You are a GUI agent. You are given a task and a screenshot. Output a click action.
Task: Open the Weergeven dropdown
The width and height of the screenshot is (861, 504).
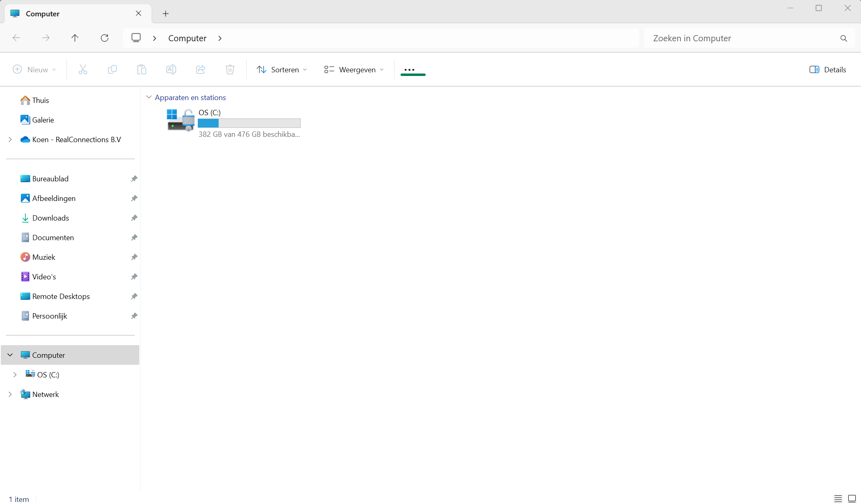[354, 70]
